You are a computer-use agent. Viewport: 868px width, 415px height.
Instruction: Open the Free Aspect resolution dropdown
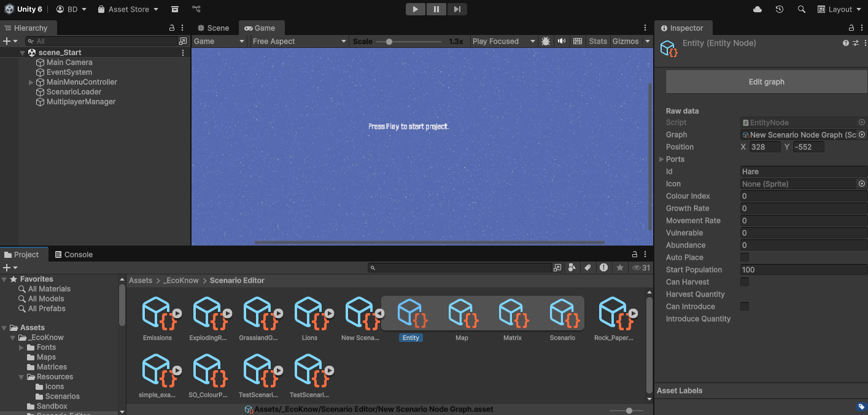[299, 41]
